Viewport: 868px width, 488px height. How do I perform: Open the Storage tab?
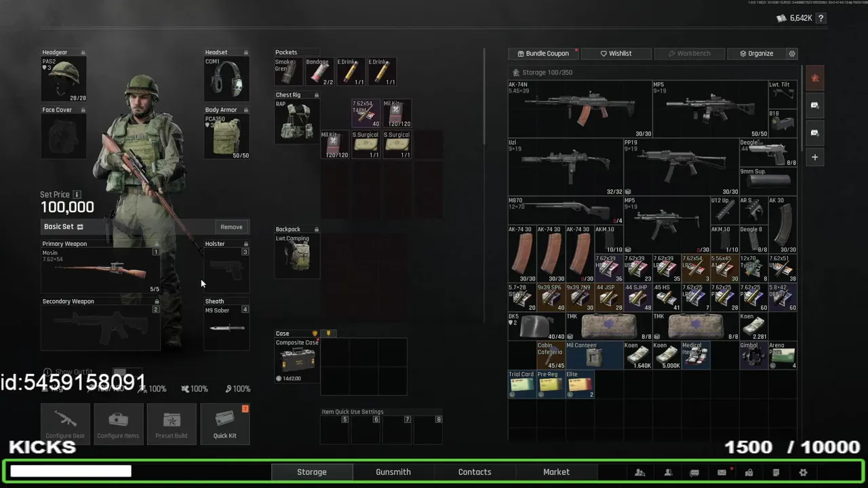[312, 472]
